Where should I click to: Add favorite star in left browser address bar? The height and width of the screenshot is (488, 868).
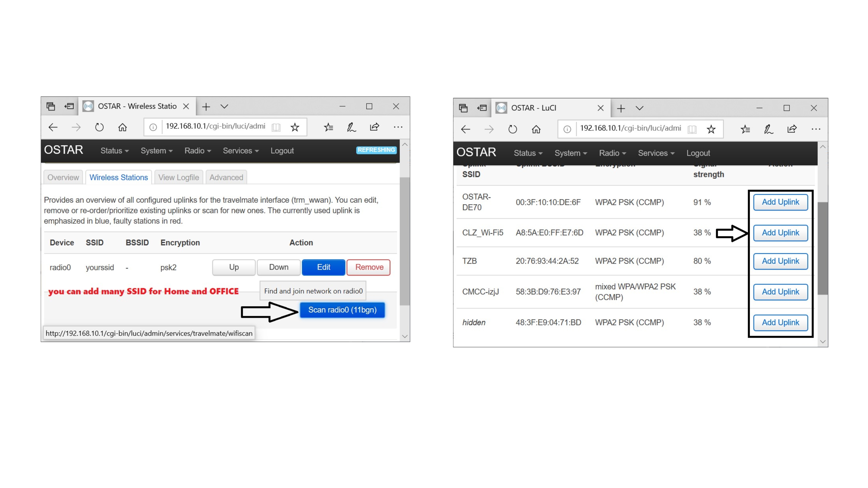[295, 127]
